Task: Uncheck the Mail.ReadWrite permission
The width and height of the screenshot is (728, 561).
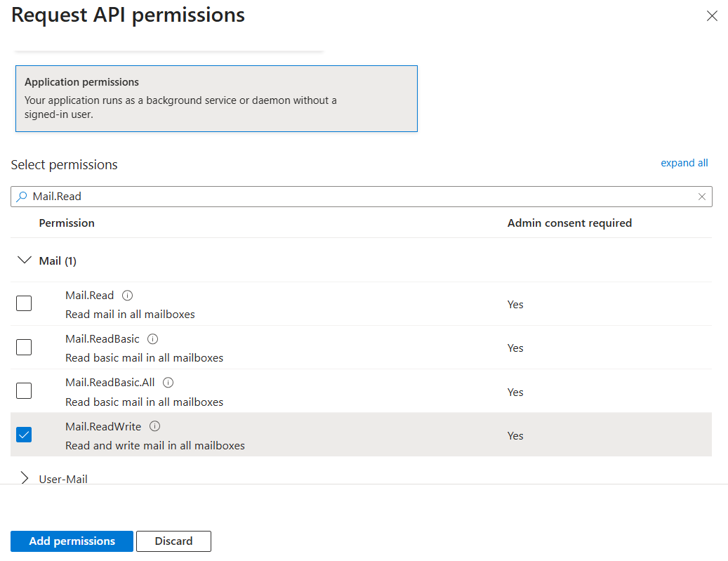Action: click(x=24, y=435)
